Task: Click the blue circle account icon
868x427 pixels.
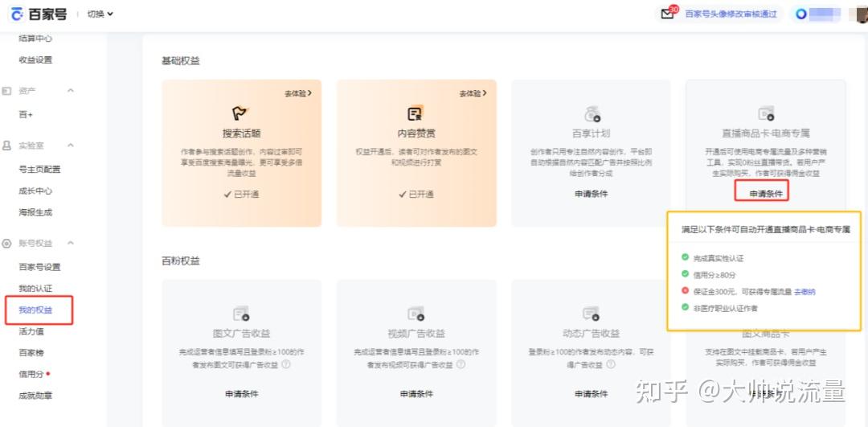Action: [801, 14]
